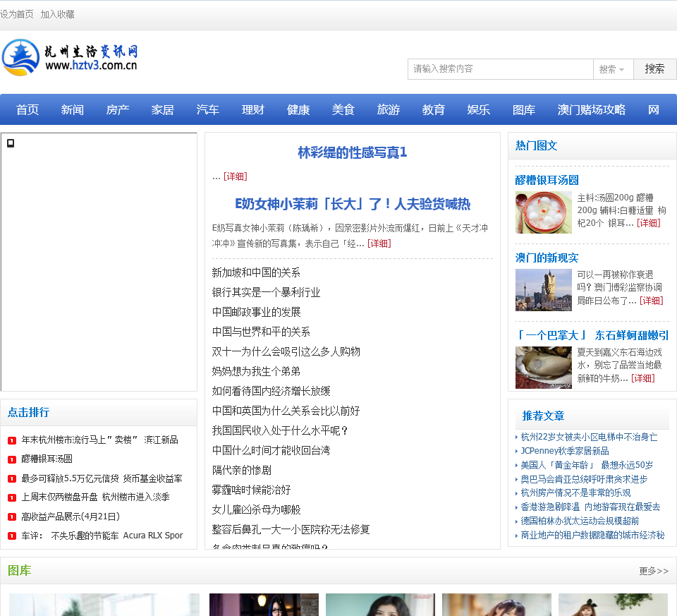Open the 新闻 nav item
Viewport: 677px width, 616px height.
pyautogui.click(x=73, y=109)
